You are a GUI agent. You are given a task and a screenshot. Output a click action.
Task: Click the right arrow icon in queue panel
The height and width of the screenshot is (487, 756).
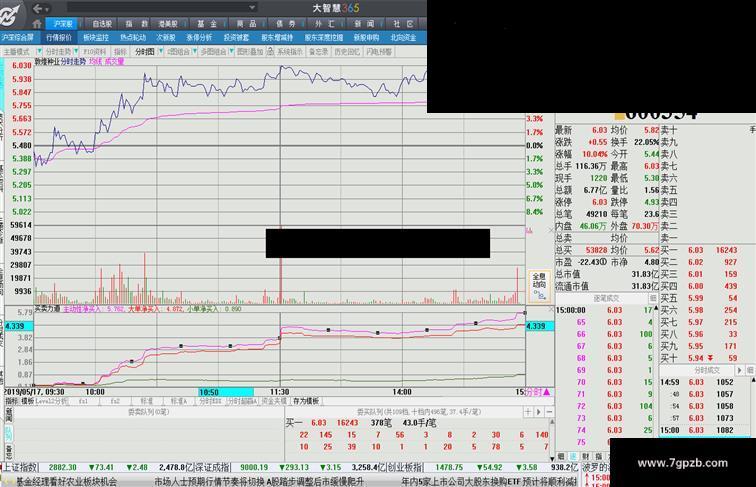(x=539, y=412)
